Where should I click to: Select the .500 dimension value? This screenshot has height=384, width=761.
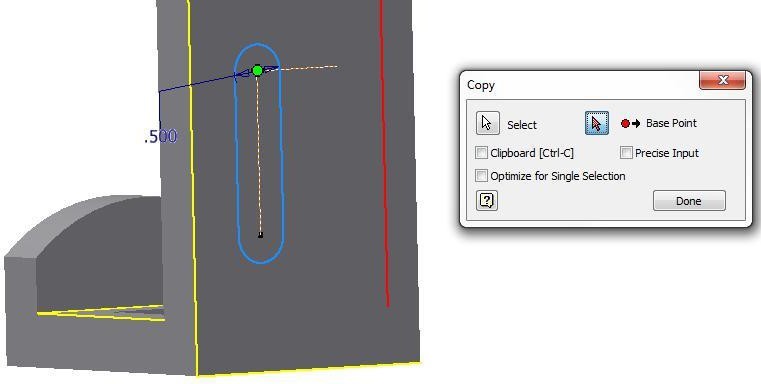pos(161,136)
